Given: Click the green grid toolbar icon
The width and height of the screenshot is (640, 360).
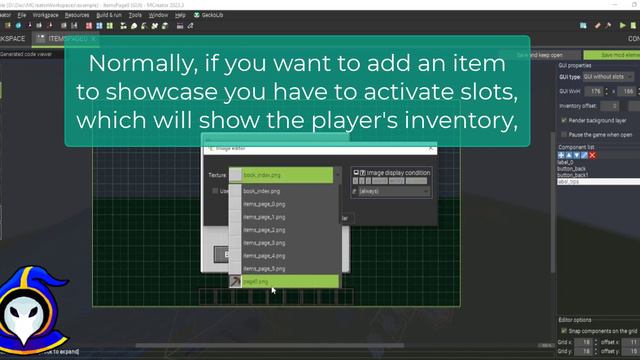Looking at the screenshot, I should pyautogui.click(x=110, y=26).
